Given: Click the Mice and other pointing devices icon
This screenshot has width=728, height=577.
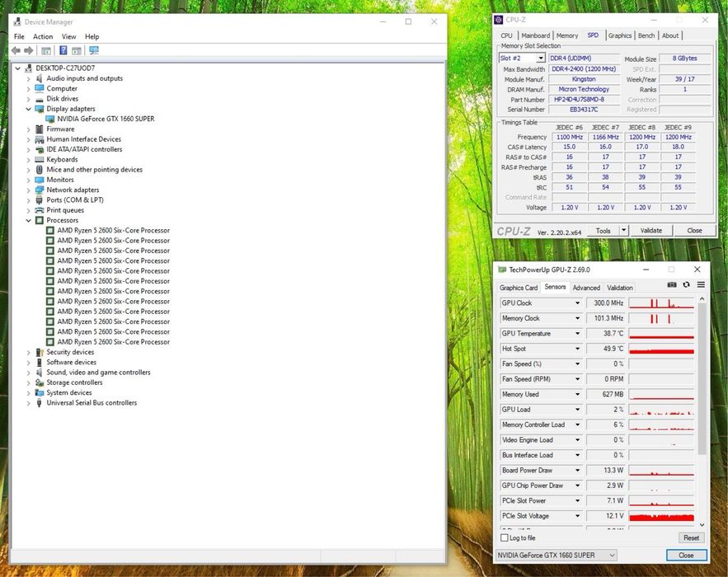Looking at the screenshot, I should (x=40, y=170).
